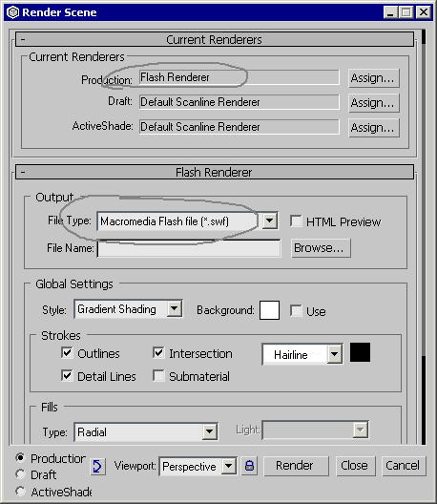
Task: Click the white Background color swatch
Action: [269, 310]
